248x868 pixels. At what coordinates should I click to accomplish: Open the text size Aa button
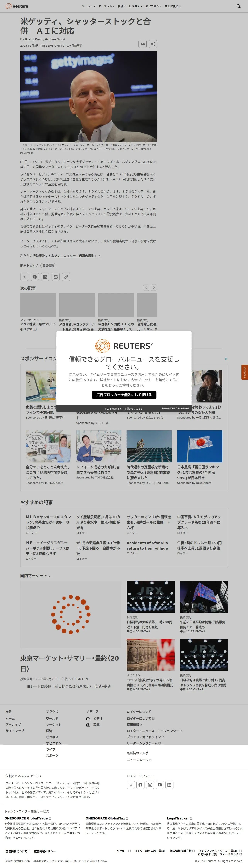[143, 44]
